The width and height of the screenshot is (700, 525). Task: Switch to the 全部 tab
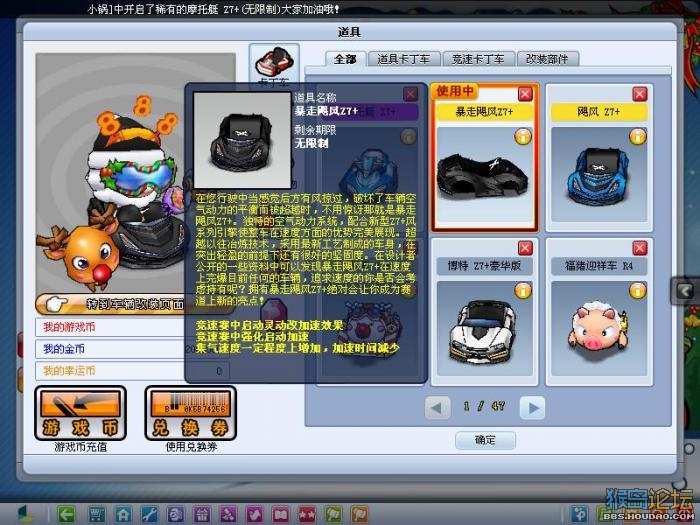pyautogui.click(x=345, y=59)
